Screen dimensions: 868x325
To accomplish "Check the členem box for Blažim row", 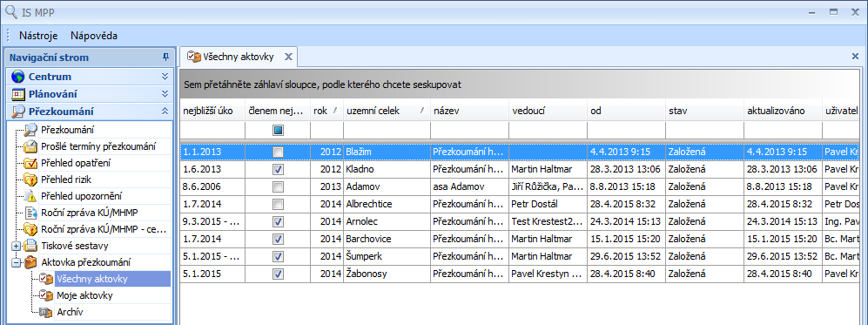I will pos(278,152).
